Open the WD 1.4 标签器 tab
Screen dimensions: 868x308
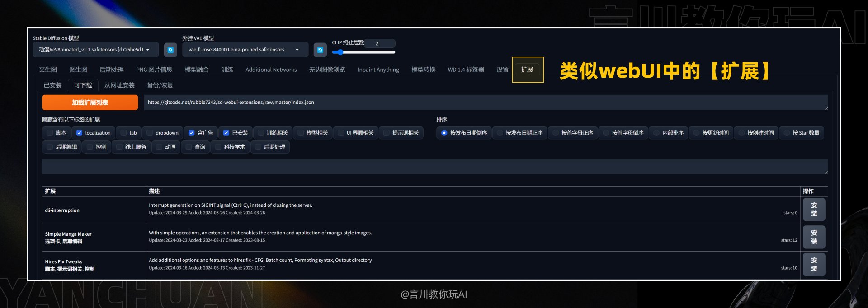[466, 70]
